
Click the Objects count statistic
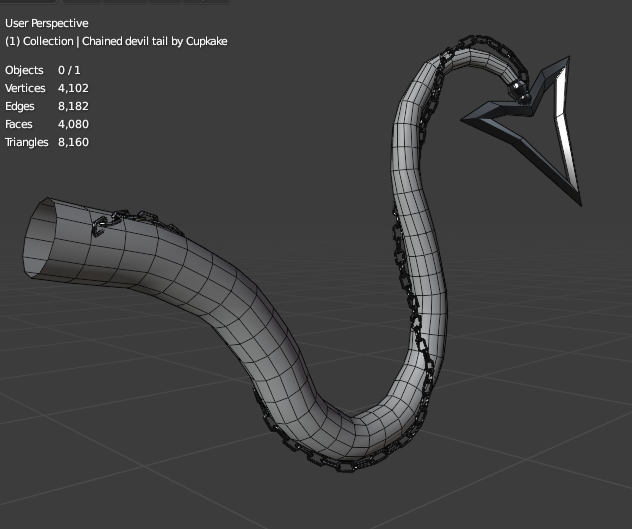[x=41, y=70]
